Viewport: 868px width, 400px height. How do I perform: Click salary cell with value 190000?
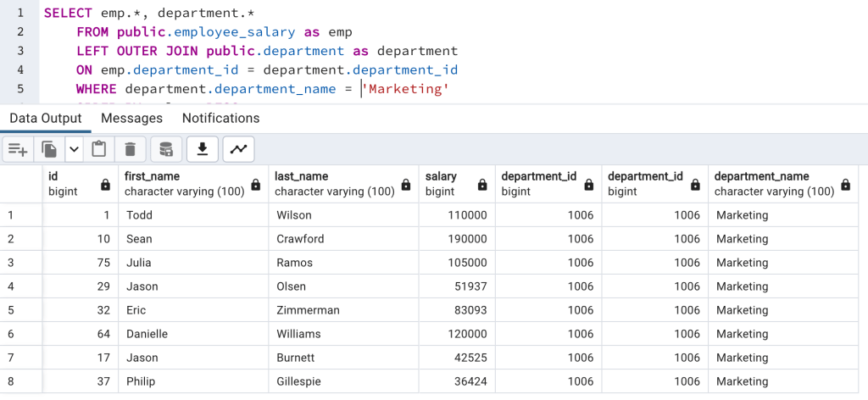(x=467, y=239)
